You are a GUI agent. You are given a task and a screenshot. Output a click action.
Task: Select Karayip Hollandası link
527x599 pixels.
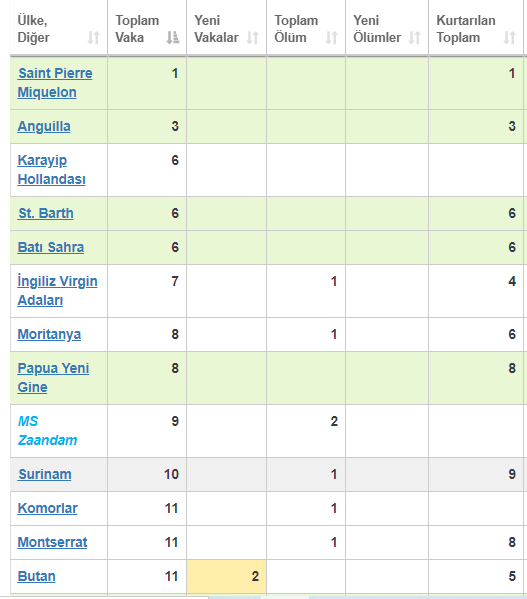[52, 170]
